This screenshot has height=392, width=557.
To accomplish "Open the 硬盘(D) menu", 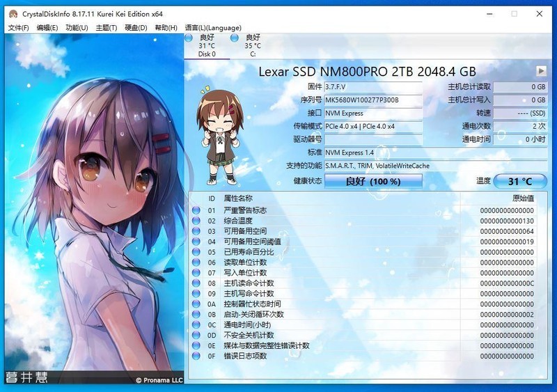I will pos(136,28).
